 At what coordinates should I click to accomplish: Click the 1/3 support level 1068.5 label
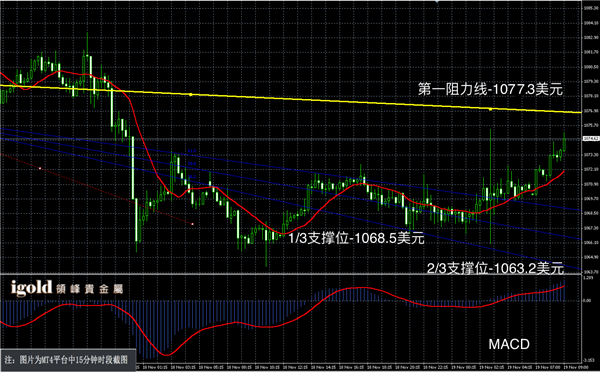[356, 238]
